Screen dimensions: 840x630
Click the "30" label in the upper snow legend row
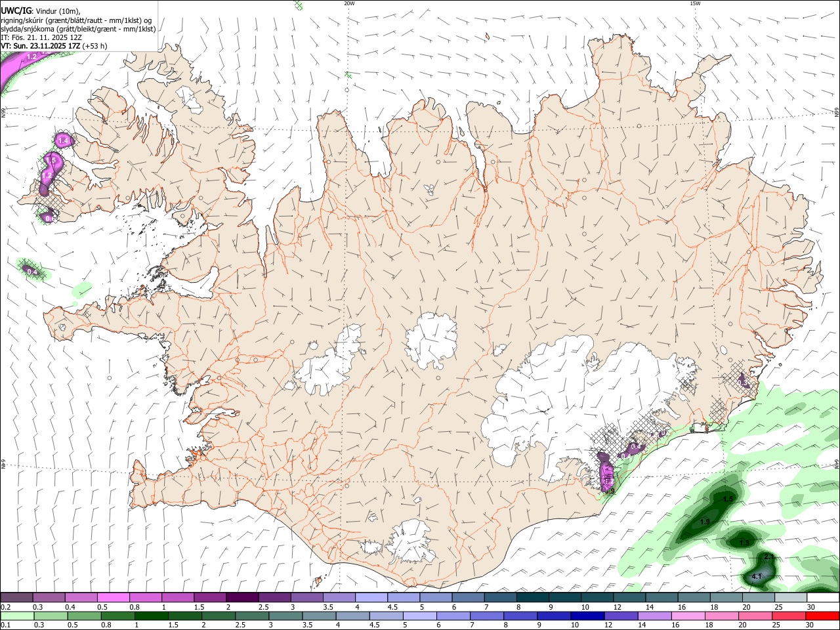(811, 607)
